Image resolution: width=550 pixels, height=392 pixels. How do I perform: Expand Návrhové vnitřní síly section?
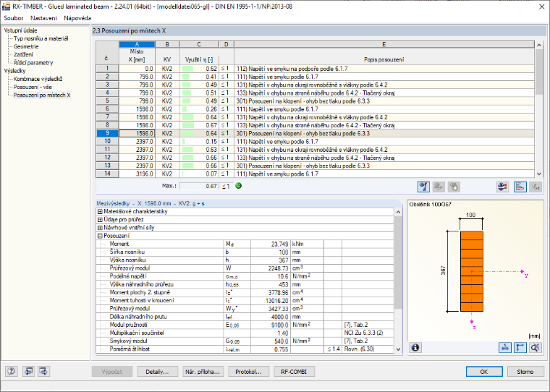point(100,228)
